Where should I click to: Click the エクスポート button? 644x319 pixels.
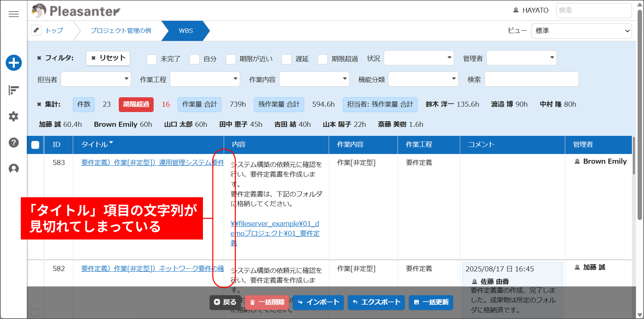tap(376, 302)
